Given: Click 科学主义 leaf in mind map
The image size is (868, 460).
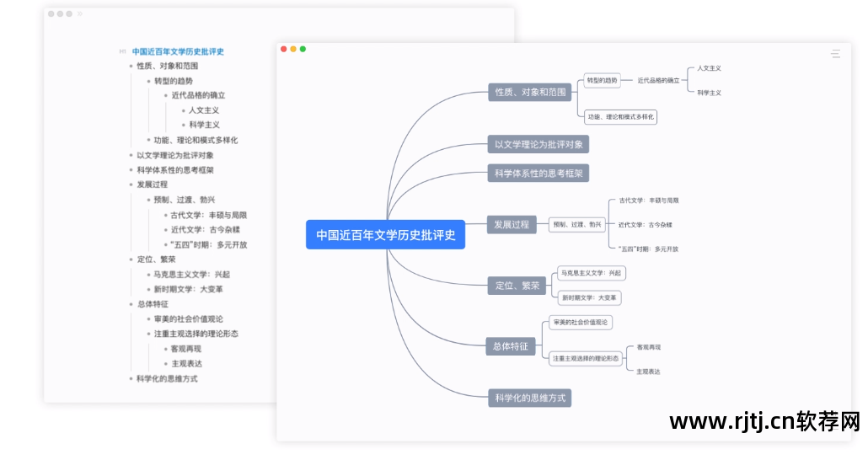Looking at the screenshot, I should [709, 93].
